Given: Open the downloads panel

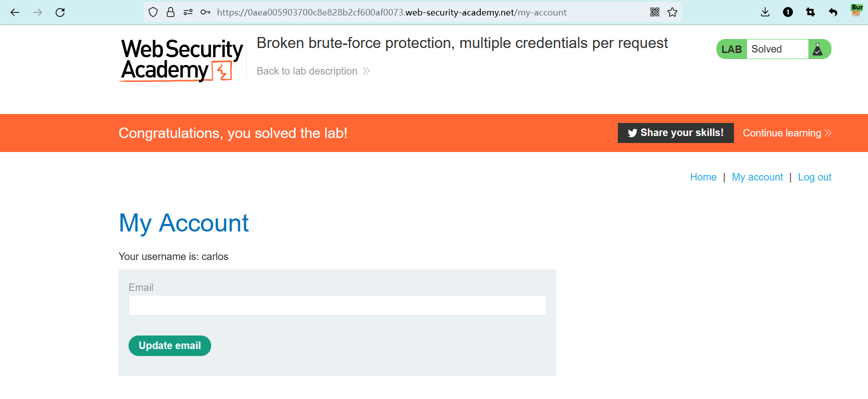Looking at the screenshot, I should coord(765,12).
